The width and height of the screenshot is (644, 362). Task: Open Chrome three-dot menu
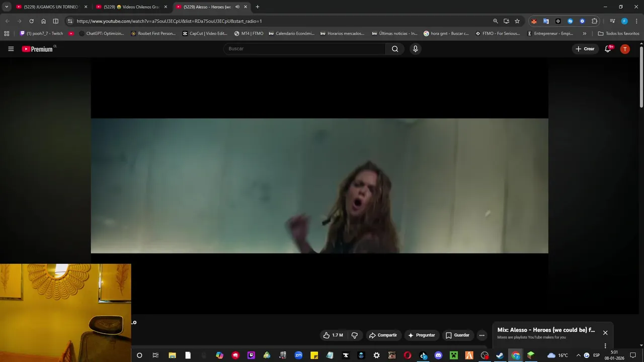[x=636, y=21]
